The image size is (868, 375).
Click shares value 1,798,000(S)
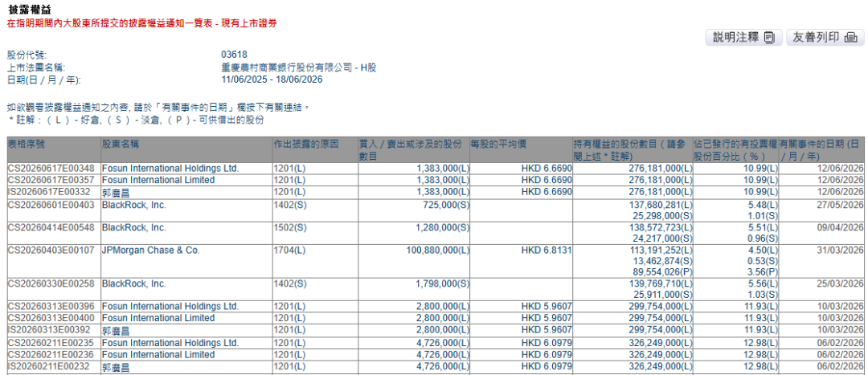[x=441, y=283]
